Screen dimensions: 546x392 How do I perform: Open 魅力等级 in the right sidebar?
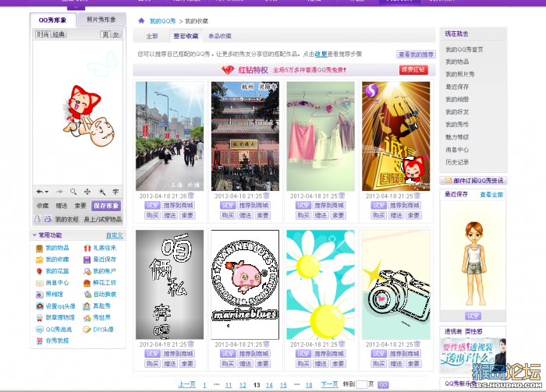click(x=457, y=137)
